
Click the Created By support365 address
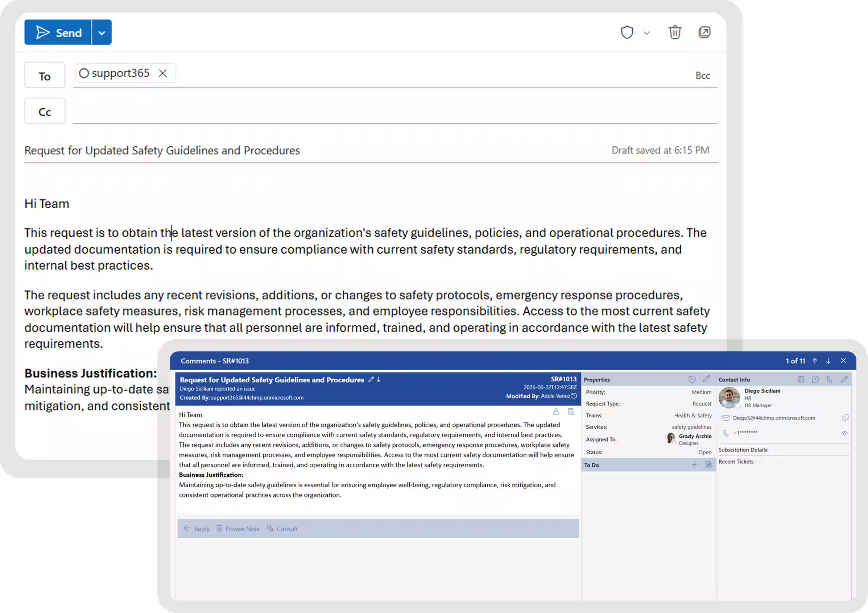pos(257,397)
